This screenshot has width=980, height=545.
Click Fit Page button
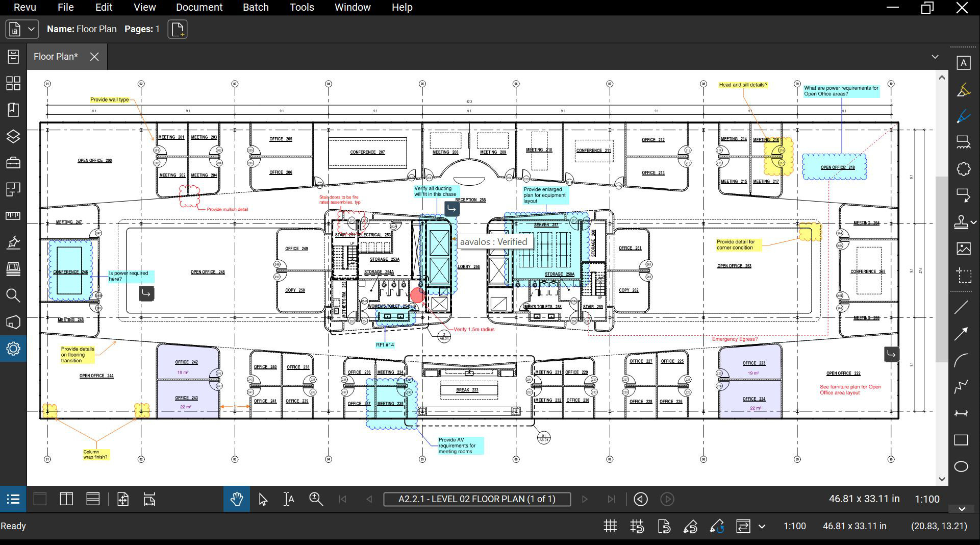[123, 499]
